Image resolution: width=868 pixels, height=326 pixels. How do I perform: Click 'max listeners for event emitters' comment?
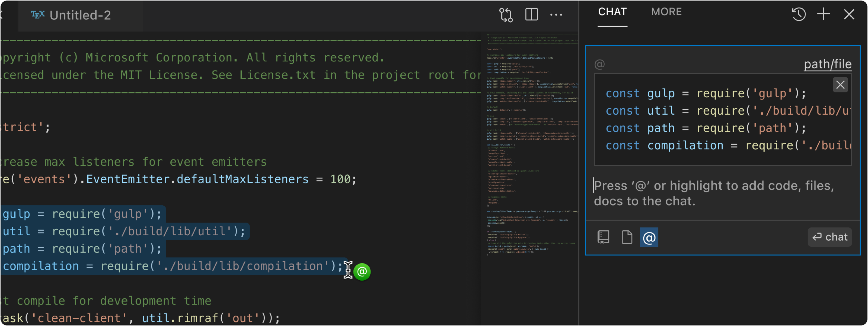pyautogui.click(x=155, y=162)
